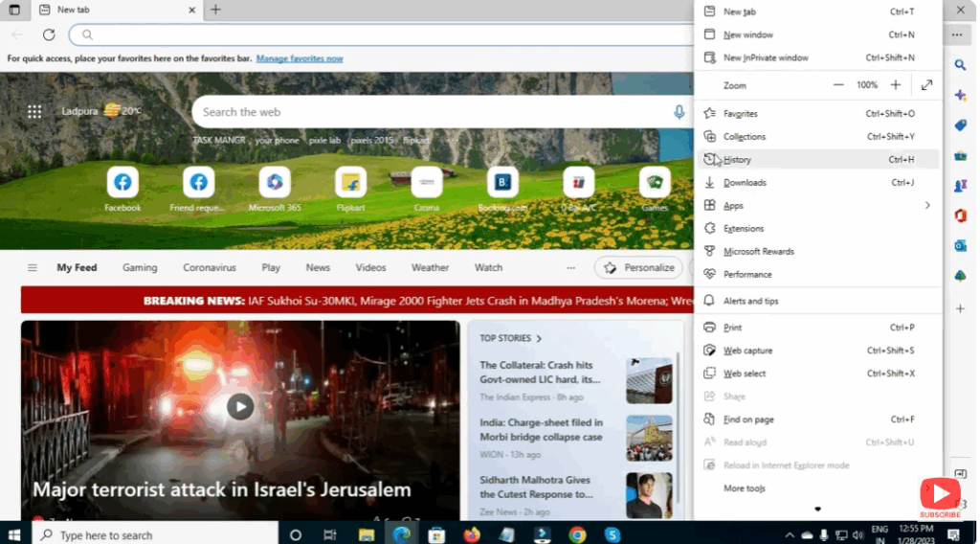Open the tab actions menu icon

point(14,10)
